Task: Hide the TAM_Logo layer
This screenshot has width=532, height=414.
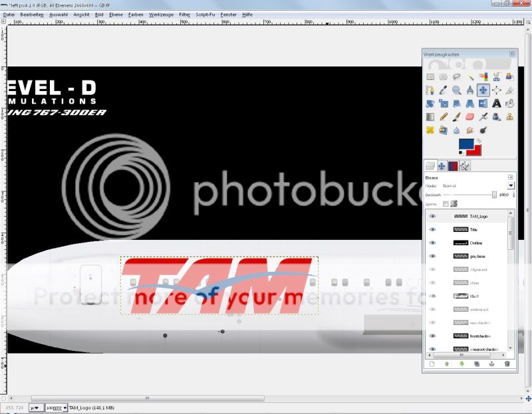Action: 432,216
